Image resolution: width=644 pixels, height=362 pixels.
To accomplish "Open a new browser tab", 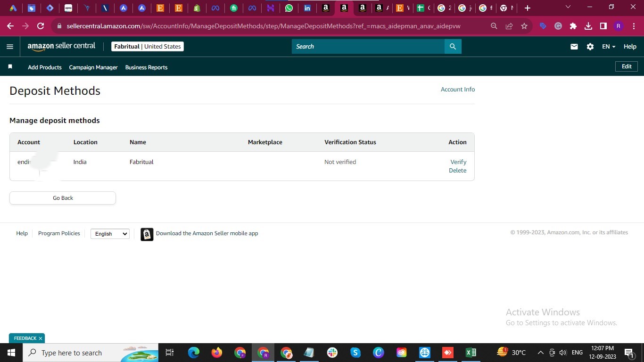I will click(x=528, y=8).
